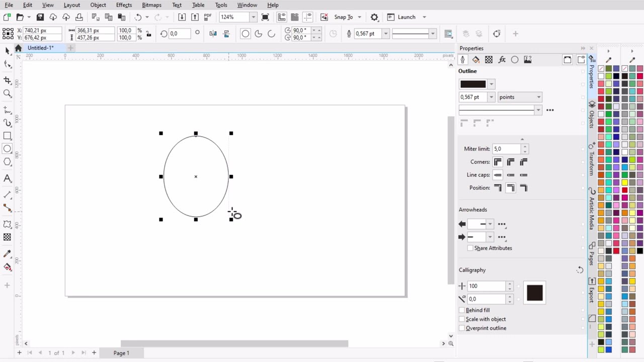Select the Rectangle tool
The width and height of the screenshot is (644, 362).
7,136
